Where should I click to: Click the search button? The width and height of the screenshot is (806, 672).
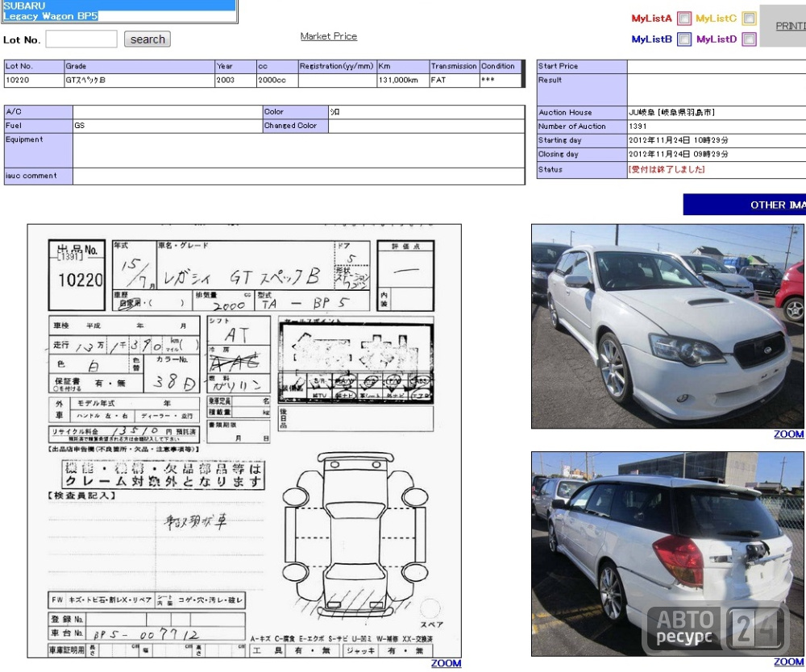(x=147, y=39)
